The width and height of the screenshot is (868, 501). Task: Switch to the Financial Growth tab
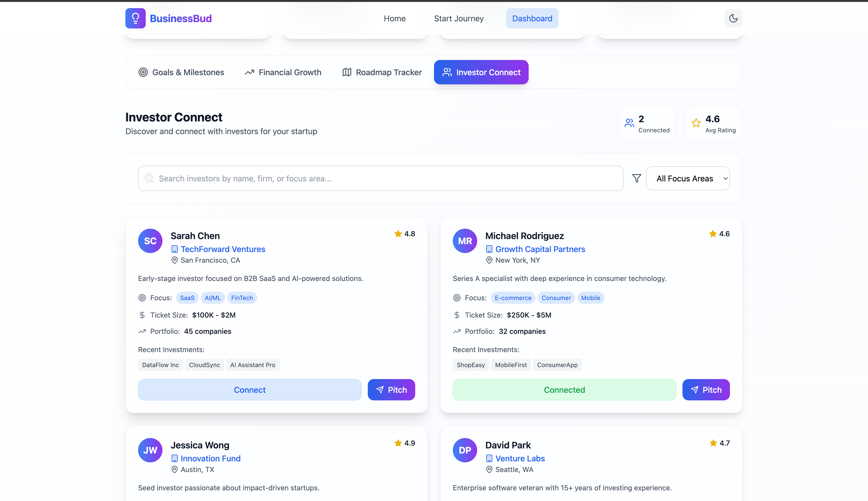283,72
